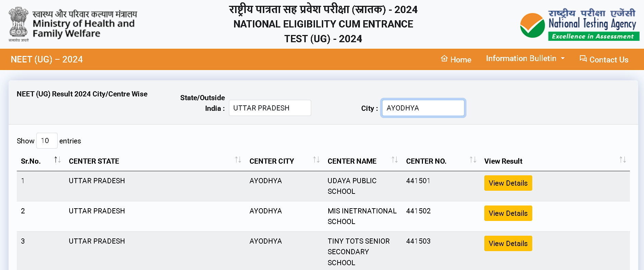Select center number 441501 cell
644x270 pixels.
pyautogui.click(x=418, y=181)
